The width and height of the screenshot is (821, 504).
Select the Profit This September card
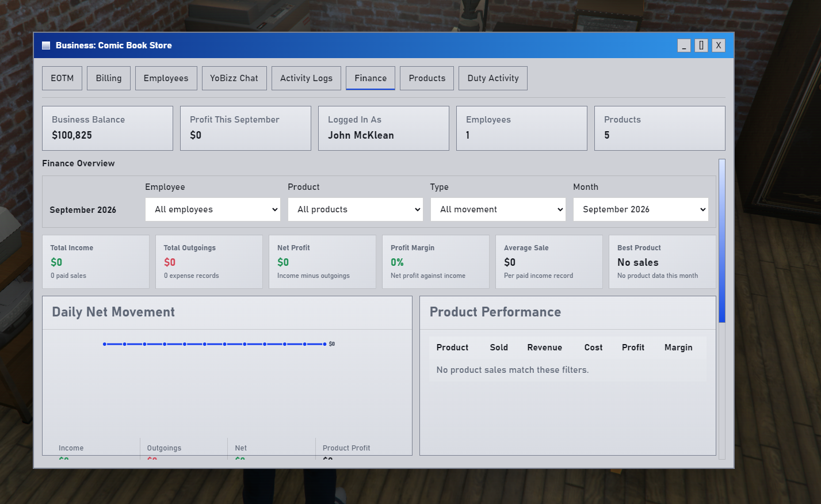(246, 128)
